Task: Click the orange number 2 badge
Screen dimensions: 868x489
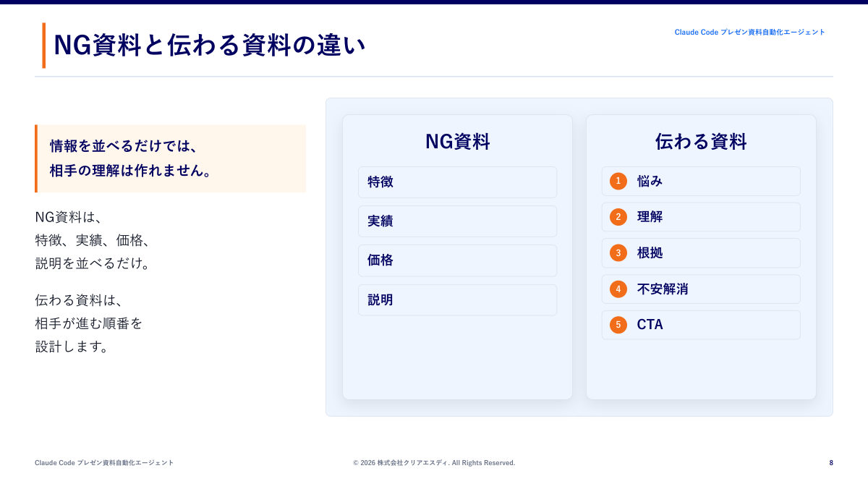Action: (618, 217)
